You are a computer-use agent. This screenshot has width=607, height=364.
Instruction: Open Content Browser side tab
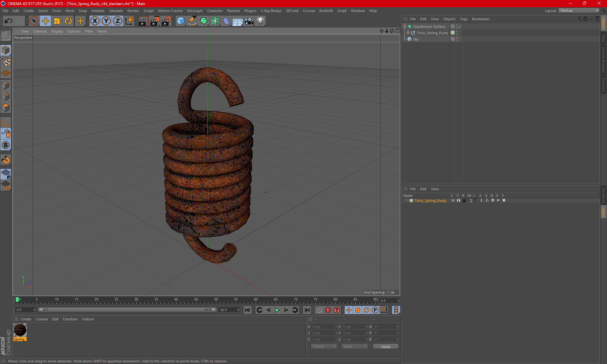click(x=604, y=59)
